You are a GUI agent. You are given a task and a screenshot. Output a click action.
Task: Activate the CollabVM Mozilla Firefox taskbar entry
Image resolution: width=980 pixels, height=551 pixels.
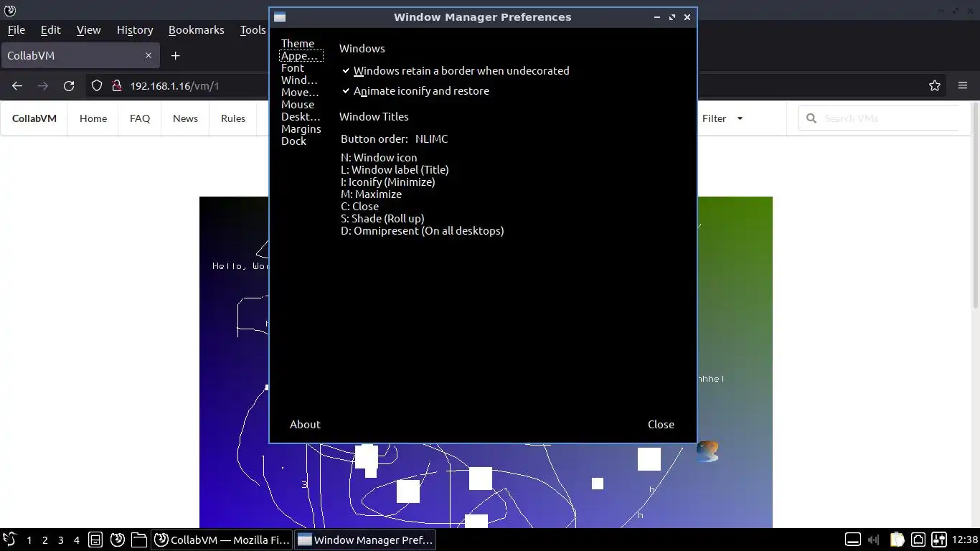tap(222, 540)
